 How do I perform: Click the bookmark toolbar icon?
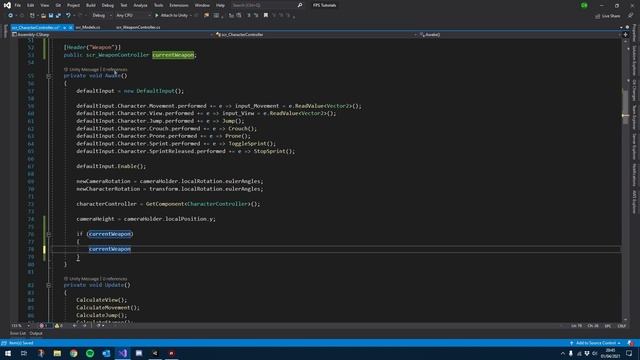(x=266, y=16)
